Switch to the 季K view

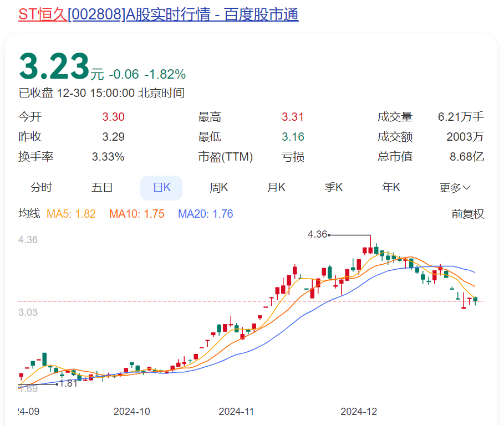point(334,188)
